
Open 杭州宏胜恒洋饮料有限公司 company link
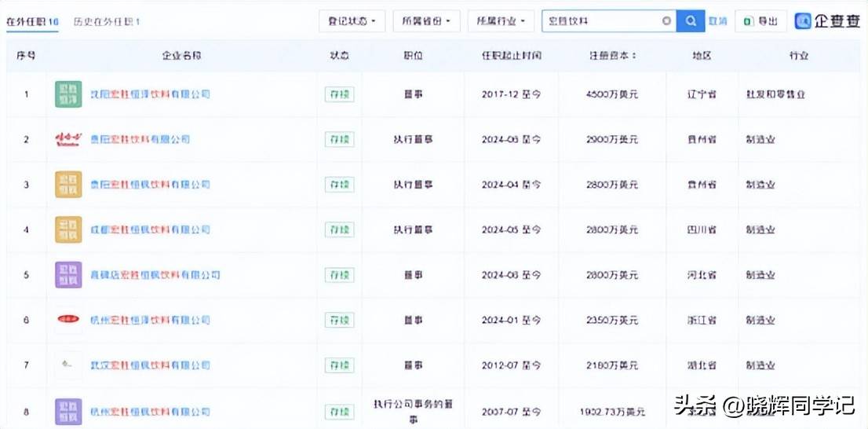pos(150,320)
